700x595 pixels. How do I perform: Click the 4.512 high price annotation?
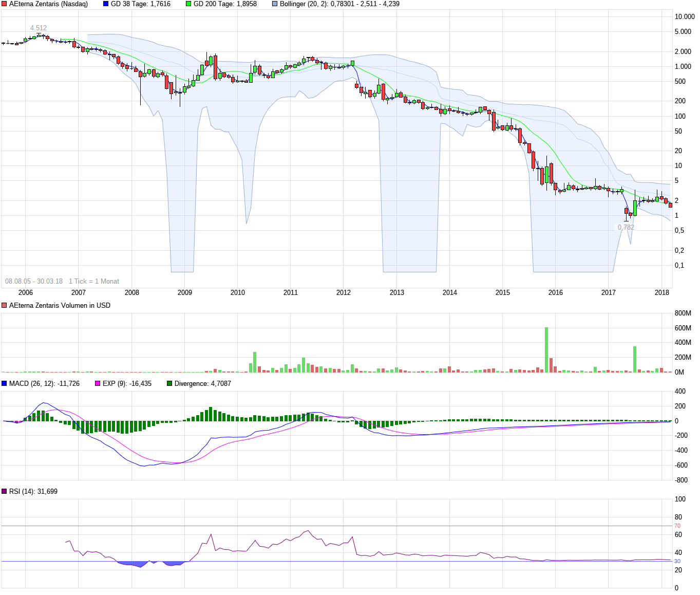pos(39,28)
